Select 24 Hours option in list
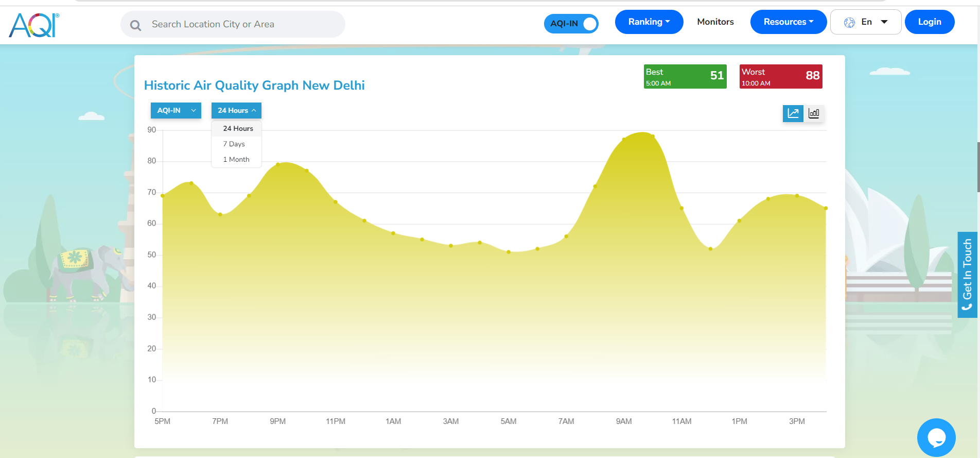 point(237,129)
